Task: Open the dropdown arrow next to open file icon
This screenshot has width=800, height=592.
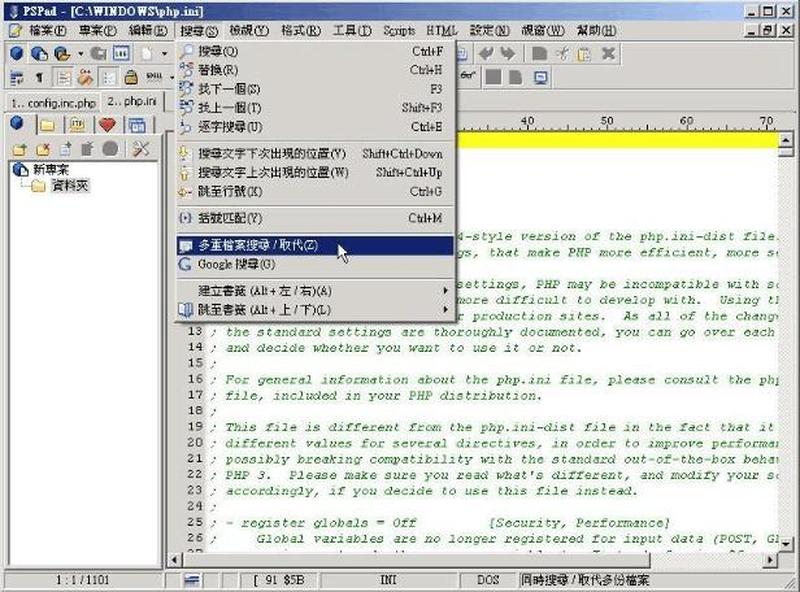Action: [x=80, y=53]
